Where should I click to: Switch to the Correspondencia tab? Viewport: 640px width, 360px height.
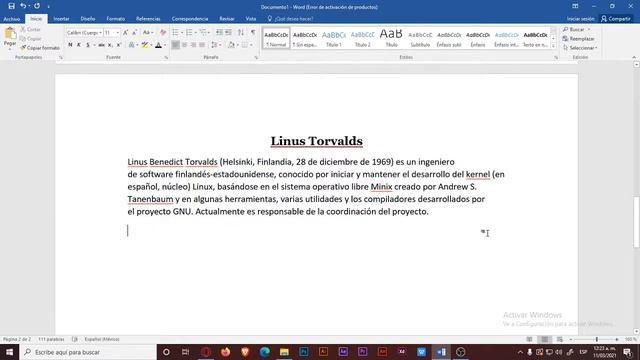[190, 19]
